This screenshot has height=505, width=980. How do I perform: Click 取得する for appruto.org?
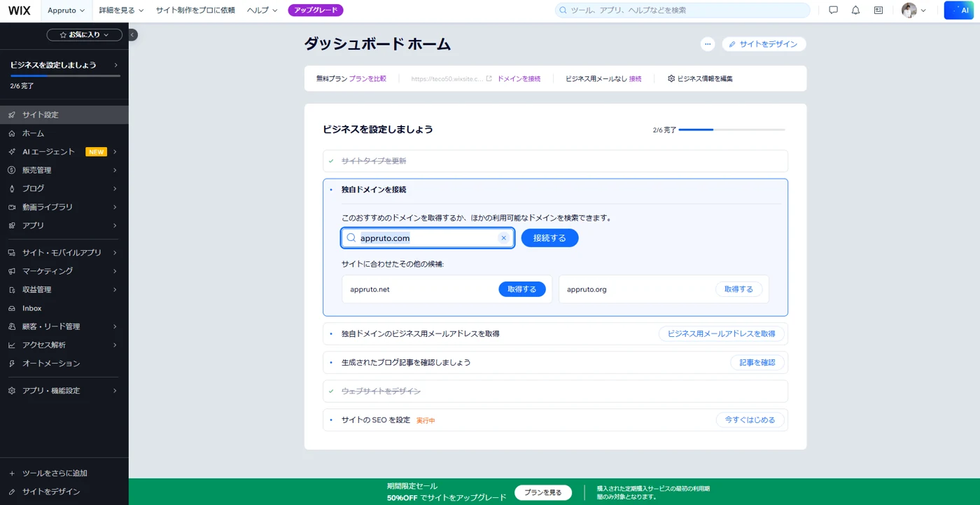[x=738, y=289]
